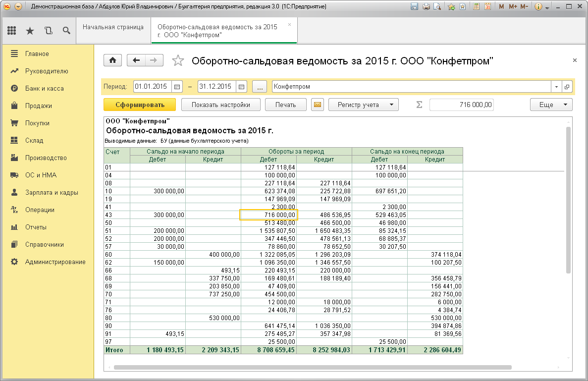Click the Показать настройки button
Screen dimensions: 588x381
pos(220,105)
